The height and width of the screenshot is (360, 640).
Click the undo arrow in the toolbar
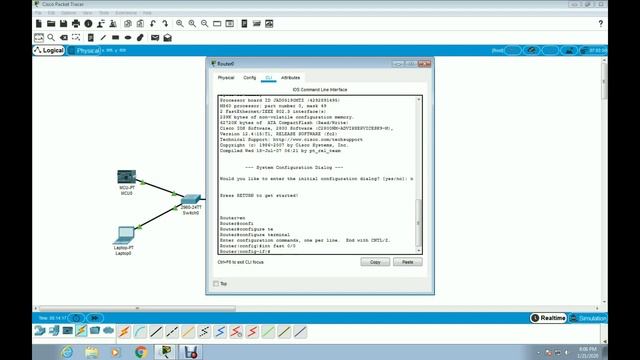coord(153,24)
